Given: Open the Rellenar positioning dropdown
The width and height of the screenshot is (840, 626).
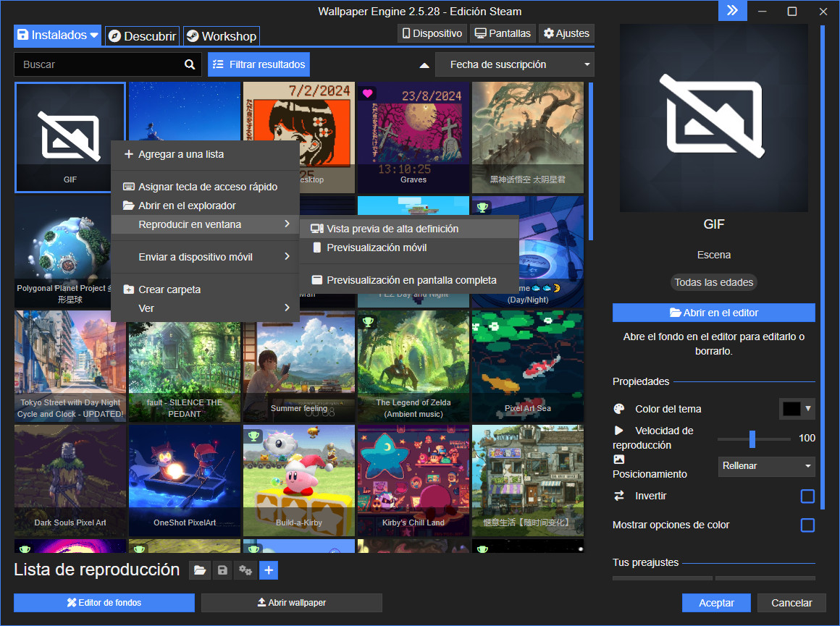Looking at the screenshot, I should [x=766, y=466].
